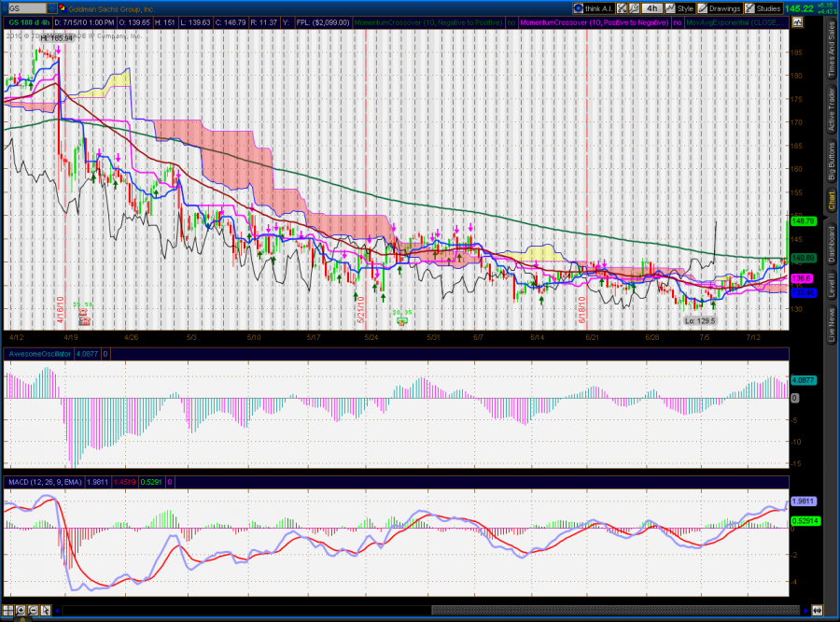Click the 0.52914 green MACD axis tag
This screenshot has height=622, width=840.
pyautogui.click(x=805, y=520)
